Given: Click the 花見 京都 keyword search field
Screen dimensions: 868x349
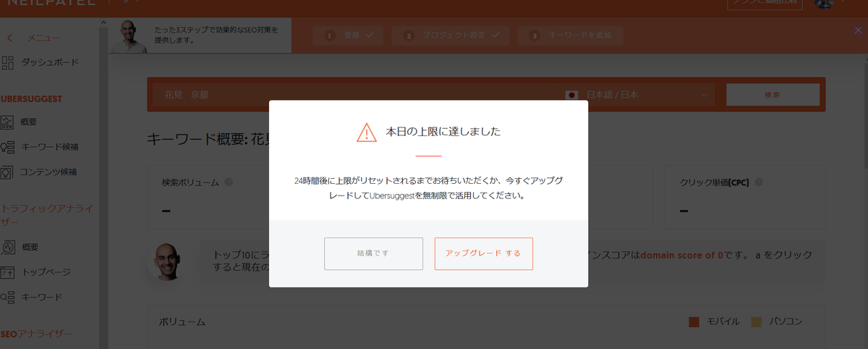Looking at the screenshot, I should (x=351, y=95).
